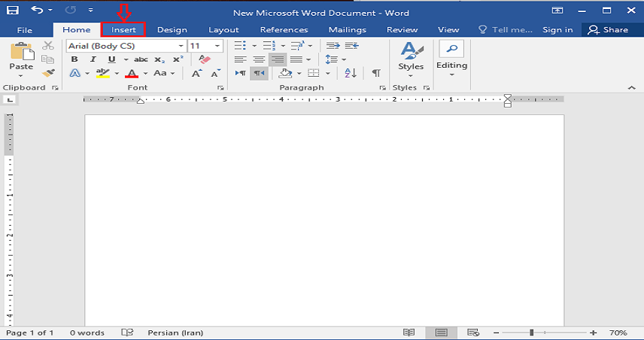644x340 pixels.
Task: Open the File tab
Action: [x=25, y=30]
